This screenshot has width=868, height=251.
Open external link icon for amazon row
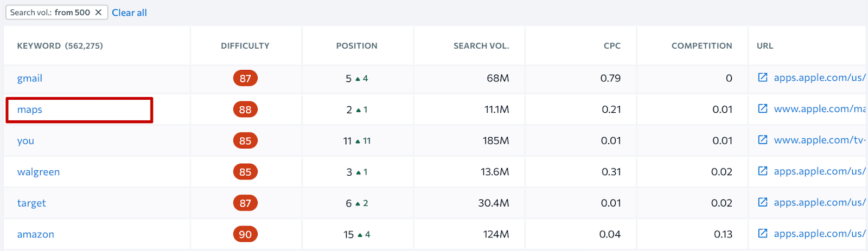[x=762, y=234]
